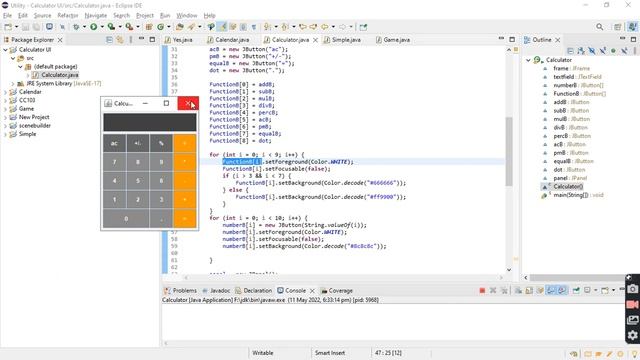This screenshot has width=640, height=360.
Task: Toggle Mark Occurrences in the main toolbar
Action: point(222,27)
